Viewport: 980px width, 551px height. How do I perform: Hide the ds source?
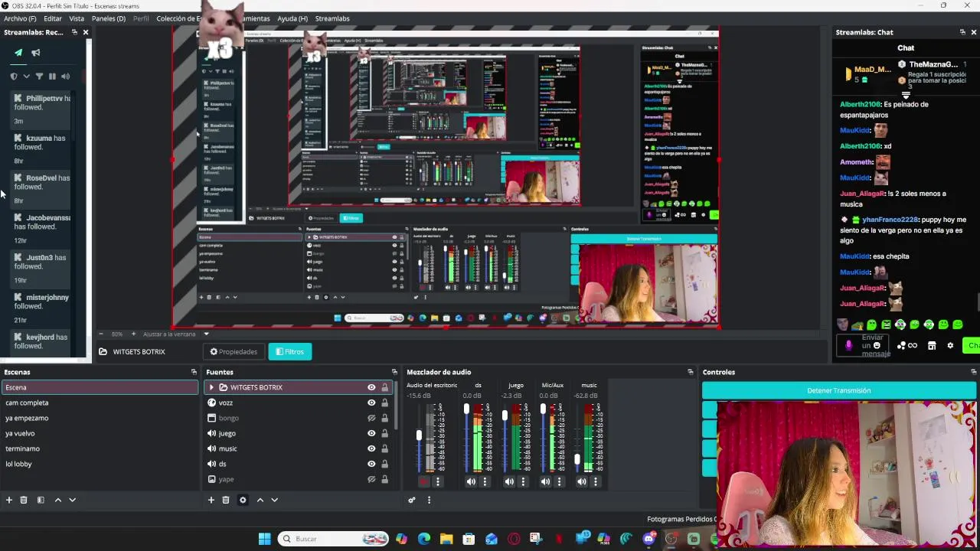pos(371,464)
